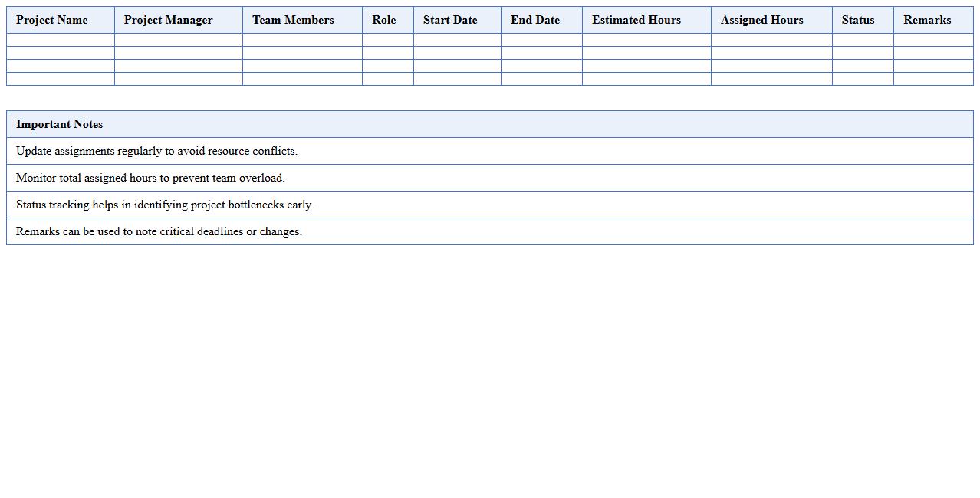Viewport: 980px width, 498px height.
Task: Select the Assigned Hours column header
Action: tap(761, 20)
